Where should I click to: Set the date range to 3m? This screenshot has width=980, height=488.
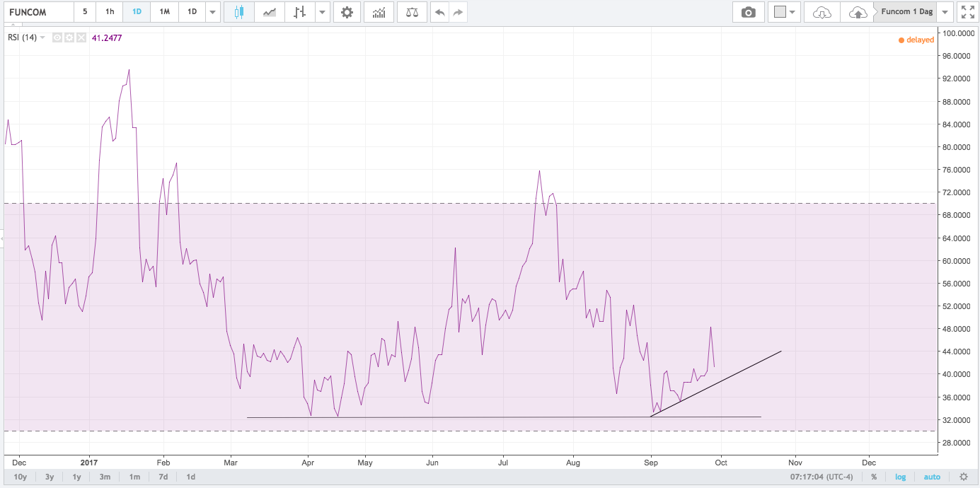[105, 477]
